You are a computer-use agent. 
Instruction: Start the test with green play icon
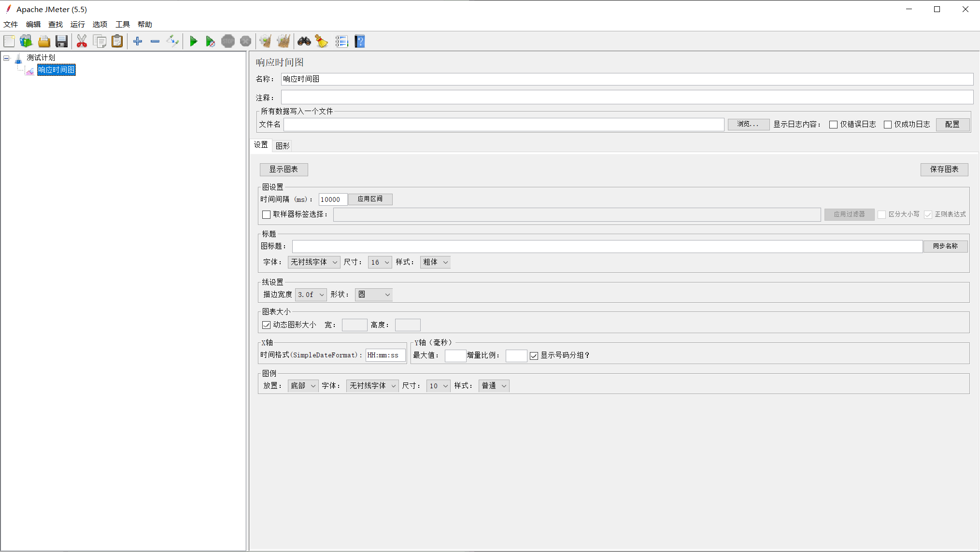point(193,42)
